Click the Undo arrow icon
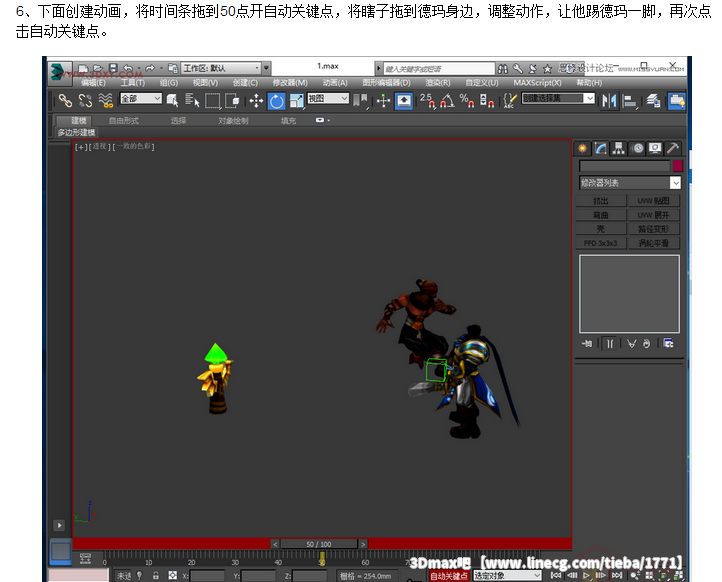The height and width of the screenshot is (582, 722). tap(128, 68)
